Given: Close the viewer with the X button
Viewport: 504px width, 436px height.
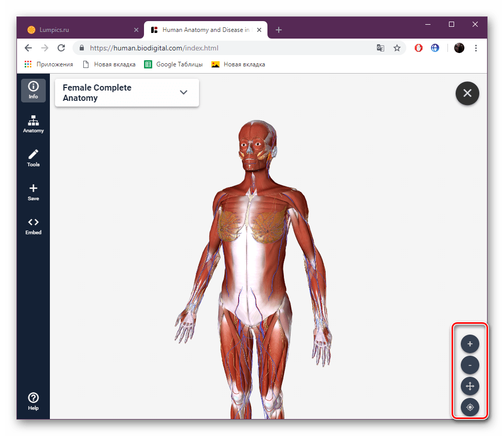Looking at the screenshot, I should click(467, 93).
